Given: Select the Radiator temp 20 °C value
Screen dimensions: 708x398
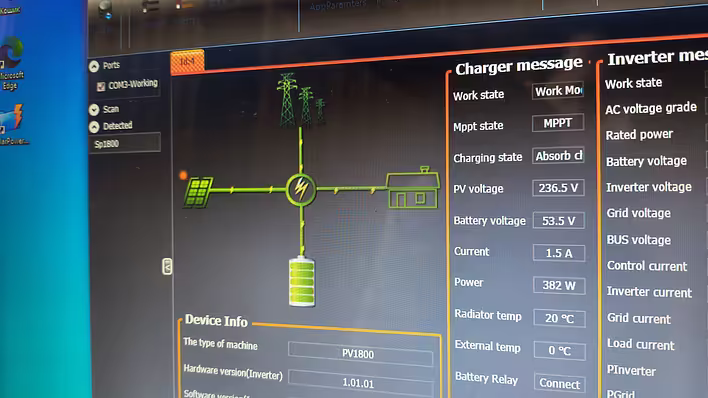Looking at the screenshot, I should 559,318.
